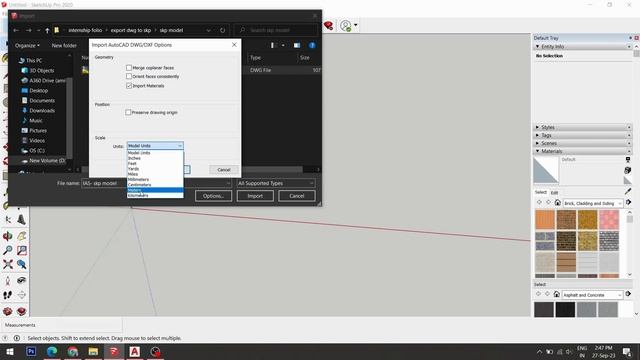Viewport: 640px width, 360px height.
Task: Select the pink patterned material swatch
Action: [x=609, y=220]
